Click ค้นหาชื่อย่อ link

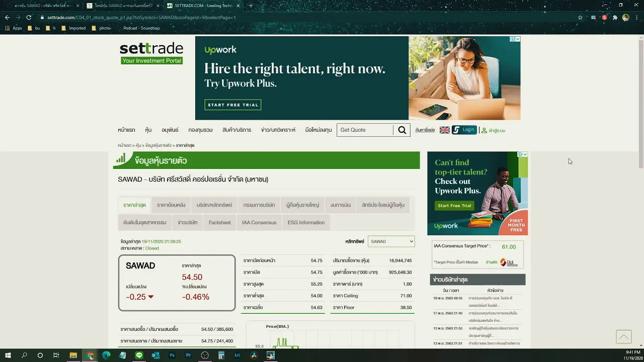point(425,130)
